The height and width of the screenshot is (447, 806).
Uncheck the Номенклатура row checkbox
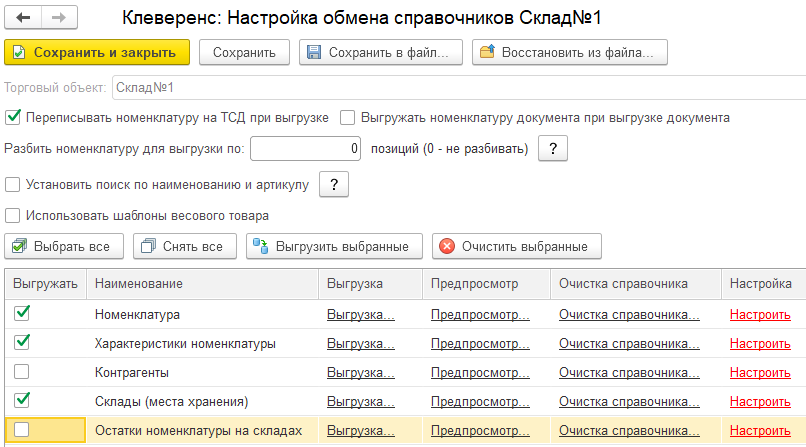pyautogui.click(x=22, y=313)
